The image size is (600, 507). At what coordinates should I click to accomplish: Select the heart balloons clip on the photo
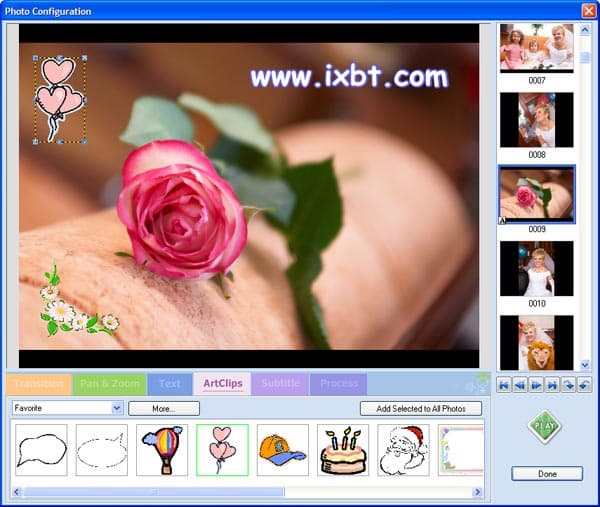[x=60, y=100]
